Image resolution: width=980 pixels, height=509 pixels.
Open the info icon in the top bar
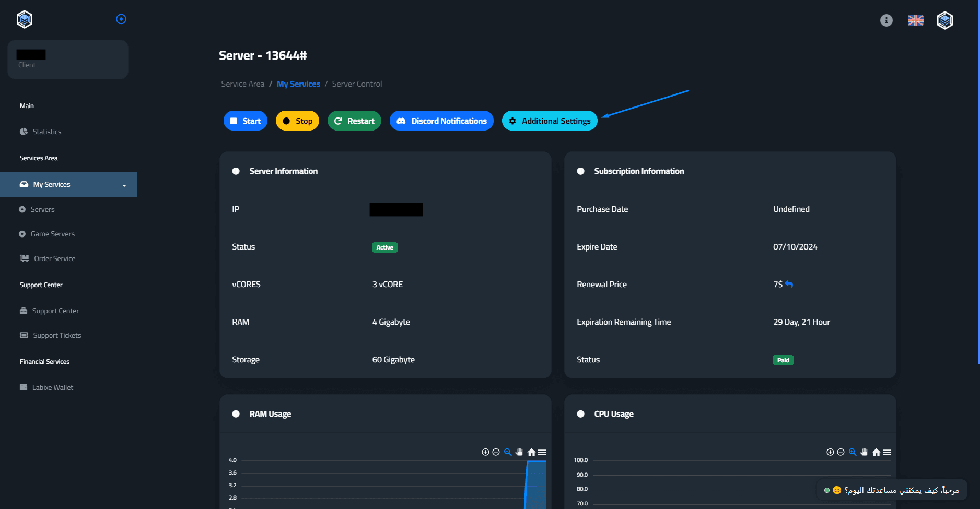[x=886, y=20]
